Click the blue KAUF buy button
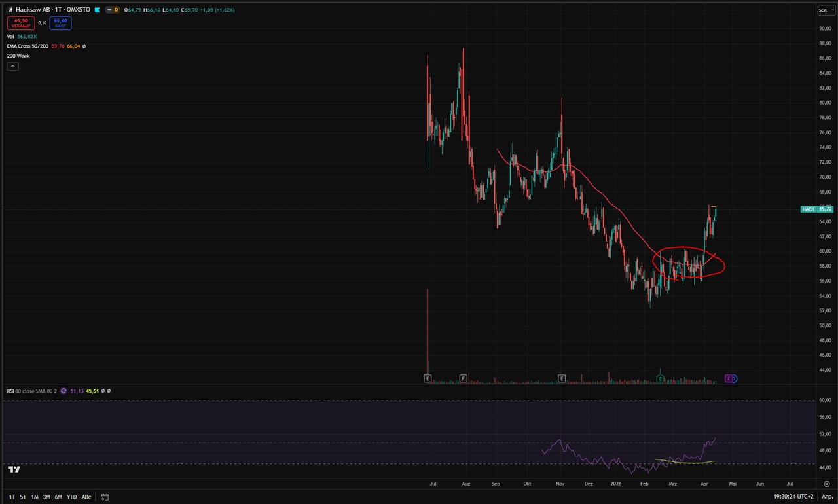 (60, 23)
